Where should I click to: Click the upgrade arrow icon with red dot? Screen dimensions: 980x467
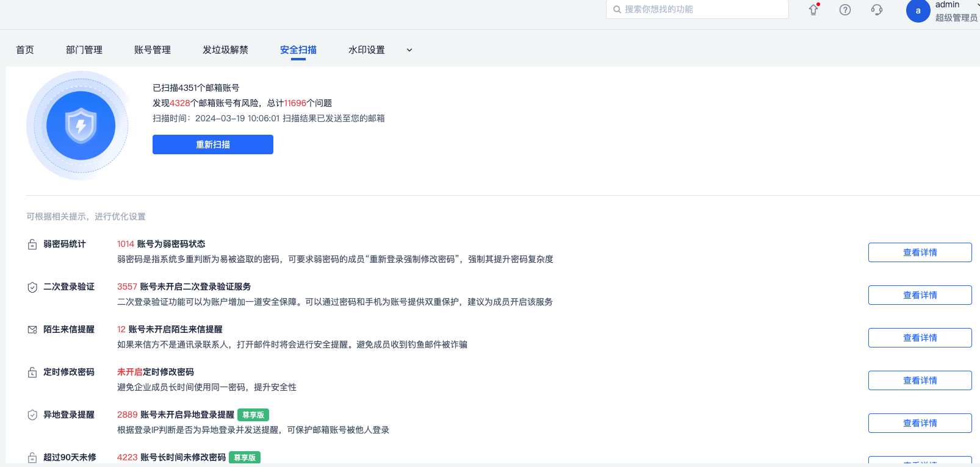[813, 10]
